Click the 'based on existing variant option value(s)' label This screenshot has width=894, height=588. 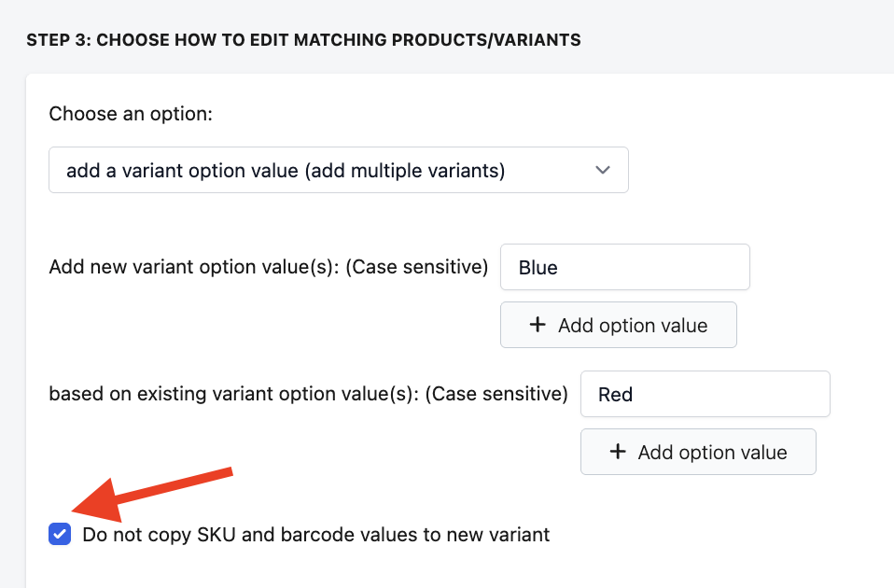pos(308,395)
